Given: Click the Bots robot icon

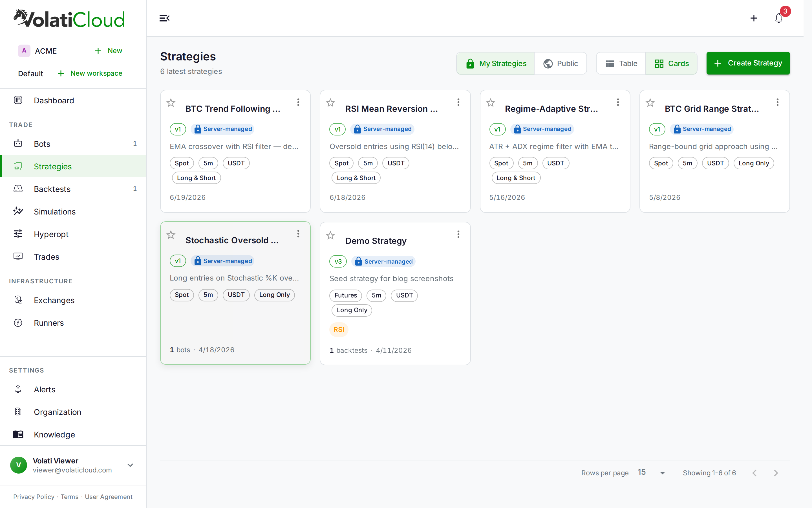Looking at the screenshot, I should tap(18, 143).
